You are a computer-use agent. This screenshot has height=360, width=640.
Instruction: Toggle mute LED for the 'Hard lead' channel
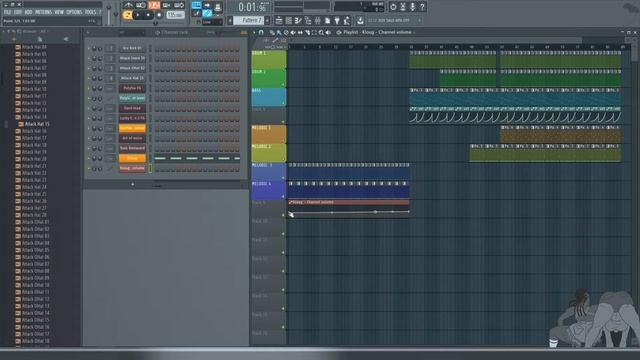(89, 109)
